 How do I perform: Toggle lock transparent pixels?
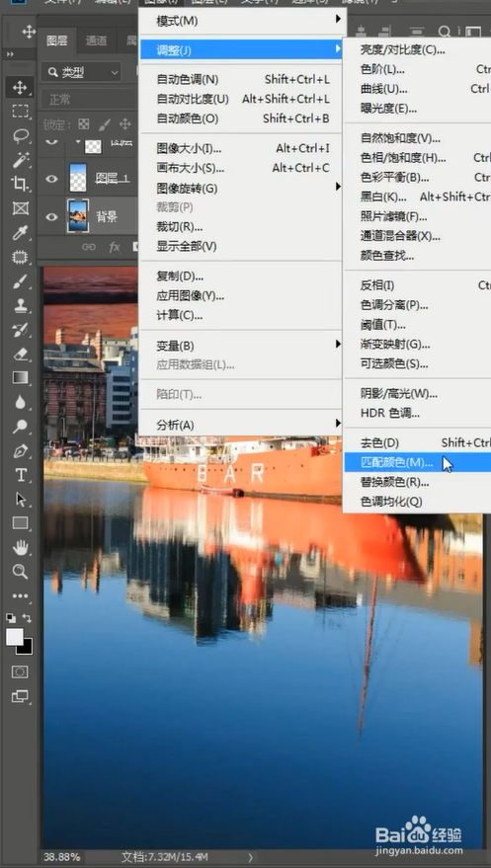coord(84,124)
